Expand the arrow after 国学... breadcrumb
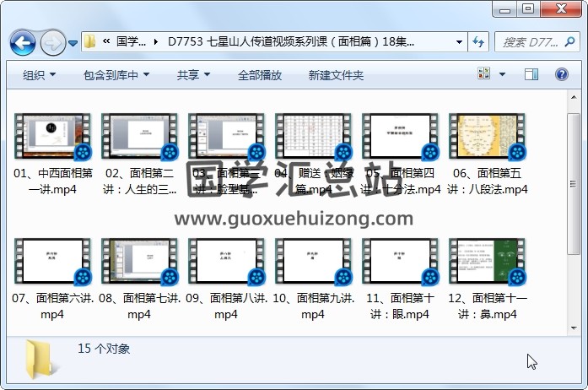Screen dimensions: 588x390 [156, 41]
